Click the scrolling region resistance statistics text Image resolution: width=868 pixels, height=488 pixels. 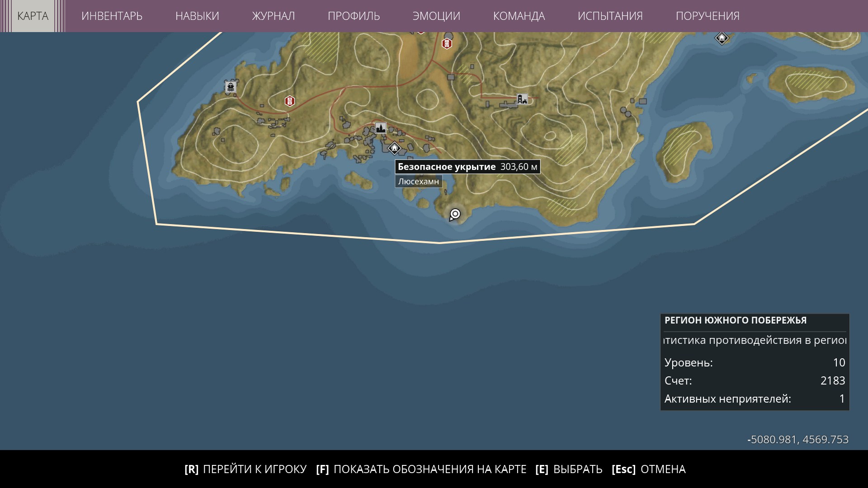755,340
